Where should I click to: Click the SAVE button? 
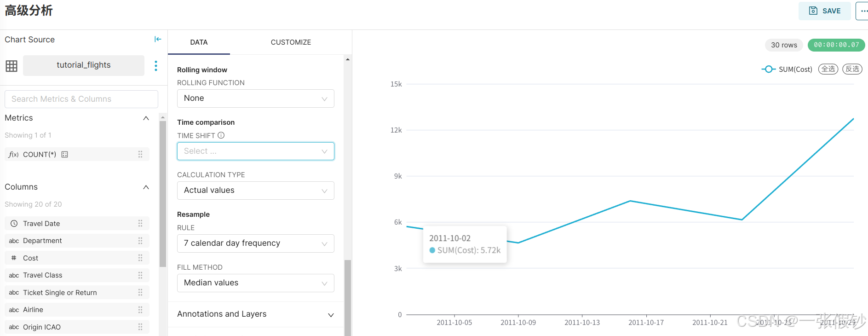[x=824, y=11]
